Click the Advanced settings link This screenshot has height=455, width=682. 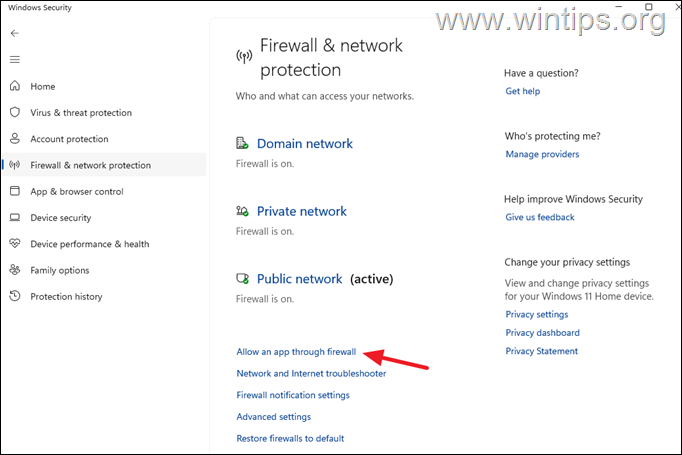pyautogui.click(x=273, y=417)
